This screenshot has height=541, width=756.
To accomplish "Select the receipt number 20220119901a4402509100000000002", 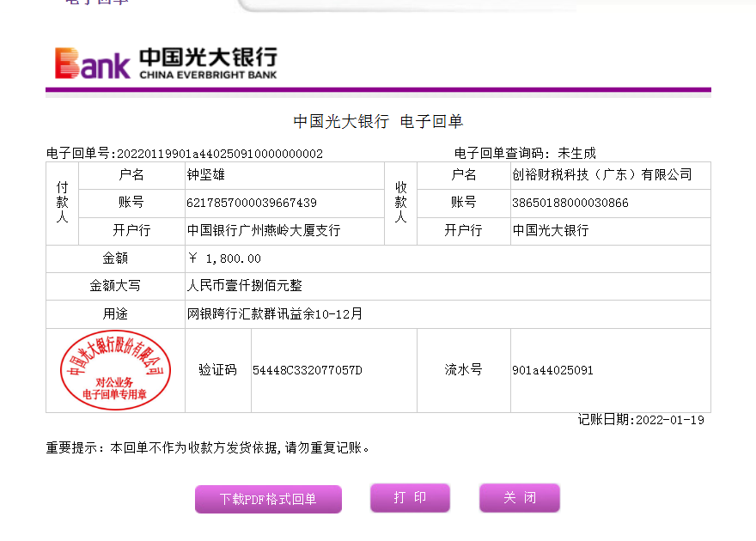I will (220, 154).
